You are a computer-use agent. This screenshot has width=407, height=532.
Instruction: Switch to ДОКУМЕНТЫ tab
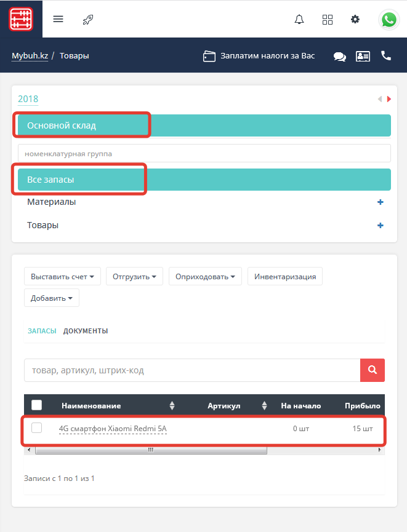pos(86,331)
